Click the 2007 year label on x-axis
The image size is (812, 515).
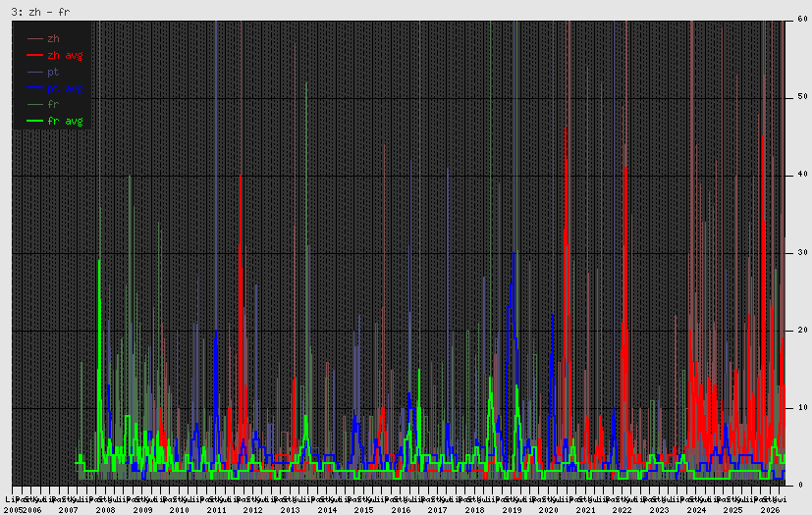pyautogui.click(x=69, y=510)
